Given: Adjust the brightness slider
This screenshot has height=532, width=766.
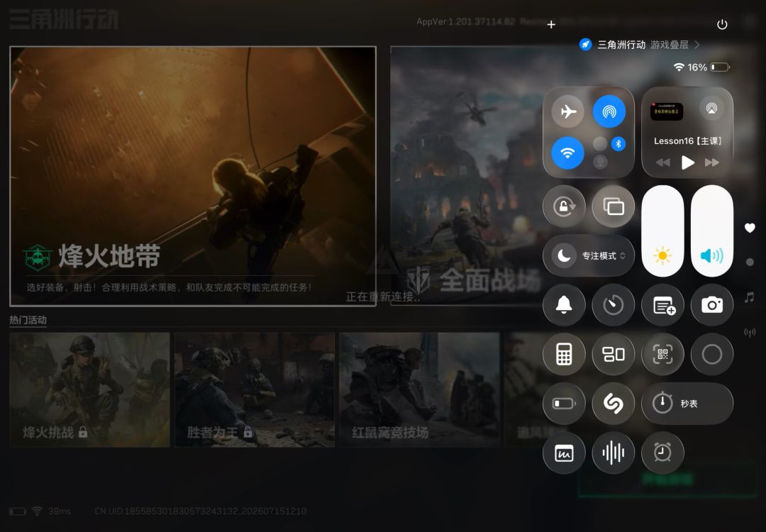Looking at the screenshot, I should coord(662,231).
